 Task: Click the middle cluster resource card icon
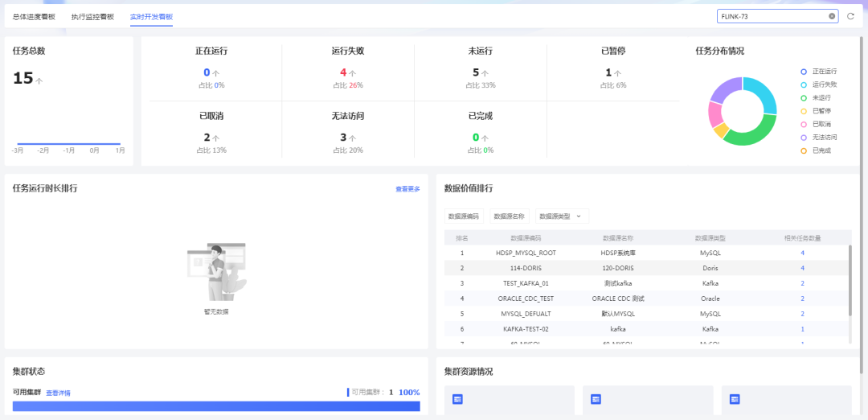pyautogui.click(x=596, y=399)
